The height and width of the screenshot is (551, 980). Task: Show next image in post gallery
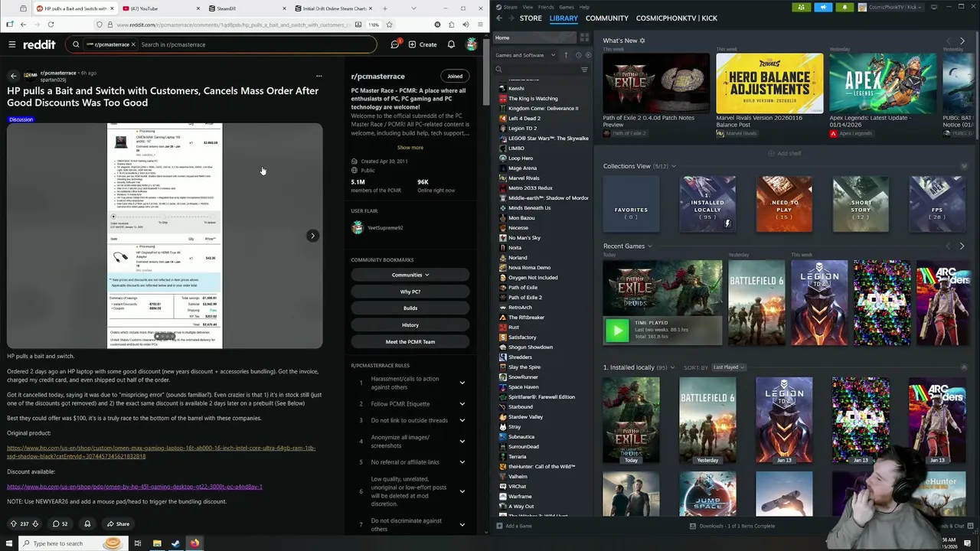(312, 236)
